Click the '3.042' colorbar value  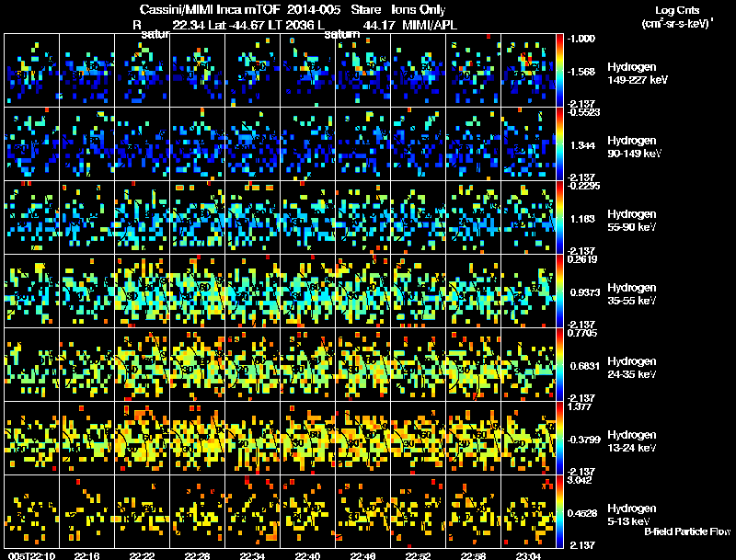point(580,481)
